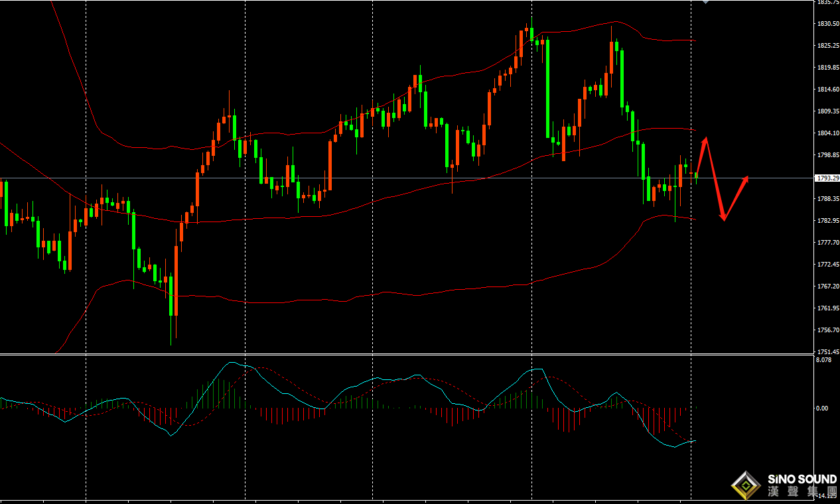Select the 1809.35 price scale value
Viewport: 840px width, 504px height.
pos(827,111)
